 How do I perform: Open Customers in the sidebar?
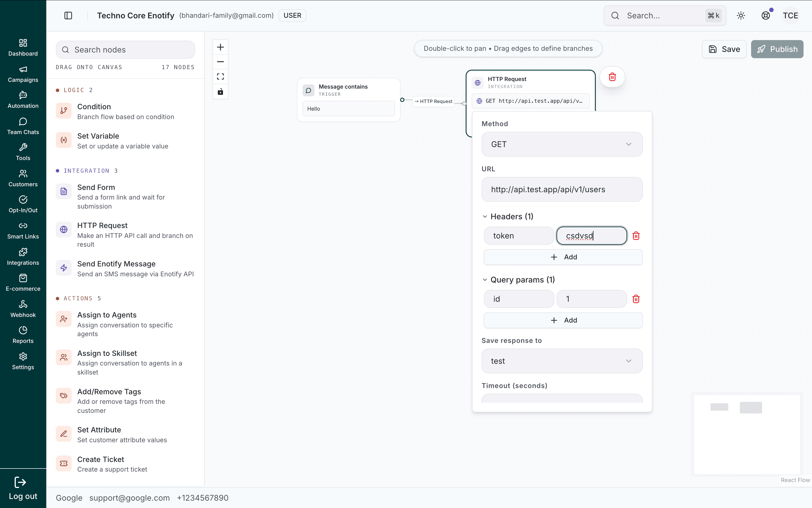point(23,178)
